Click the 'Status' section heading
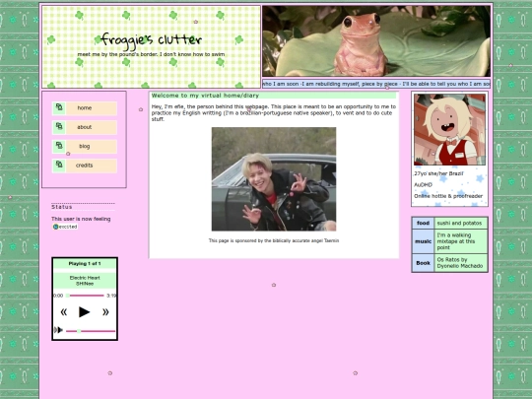 (x=62, y=207)
